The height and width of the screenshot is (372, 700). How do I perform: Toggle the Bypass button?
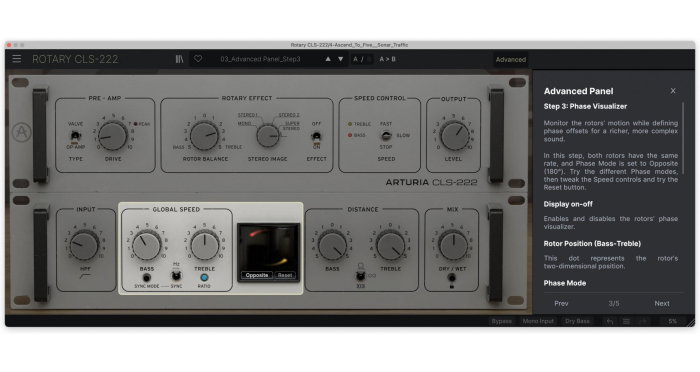click(501, 321)
